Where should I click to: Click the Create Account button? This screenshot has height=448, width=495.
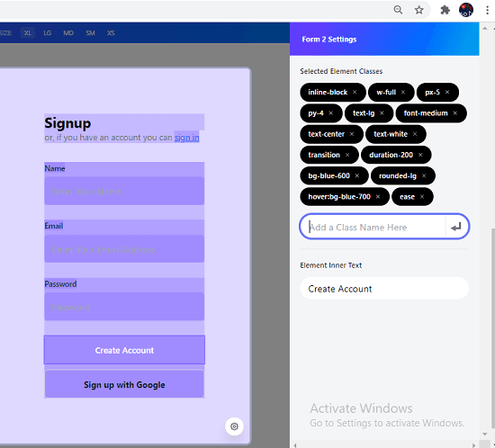tap(124, 350)
